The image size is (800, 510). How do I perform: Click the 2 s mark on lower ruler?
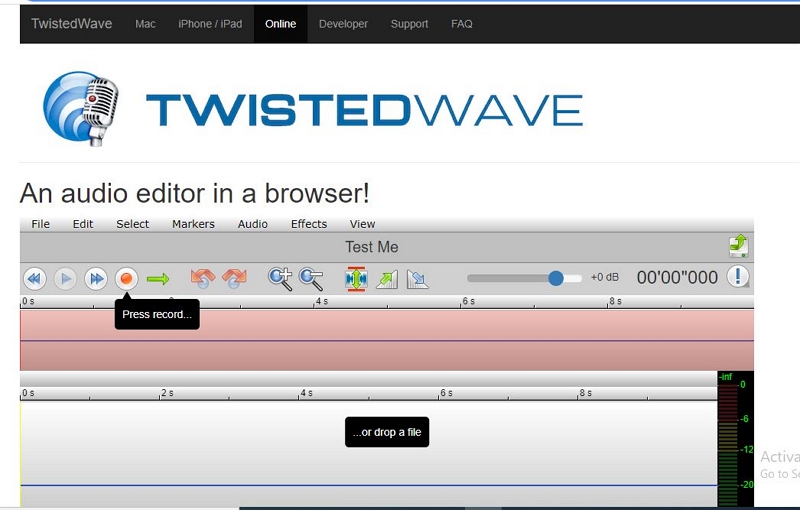(167, 393)
